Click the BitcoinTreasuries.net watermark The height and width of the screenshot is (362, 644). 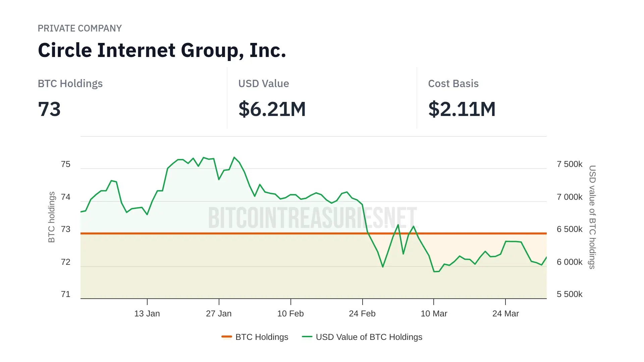pos(312,218)
